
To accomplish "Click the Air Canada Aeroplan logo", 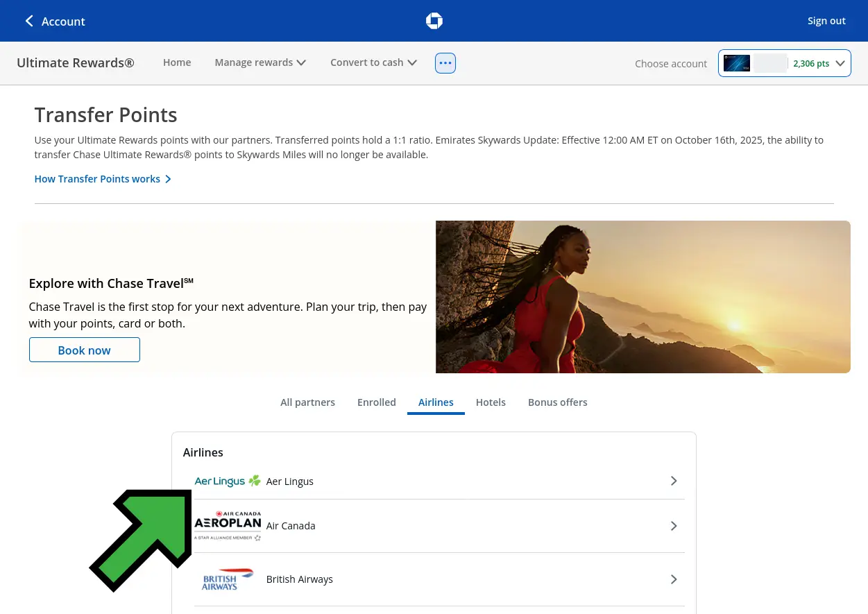I will [228, 526].
